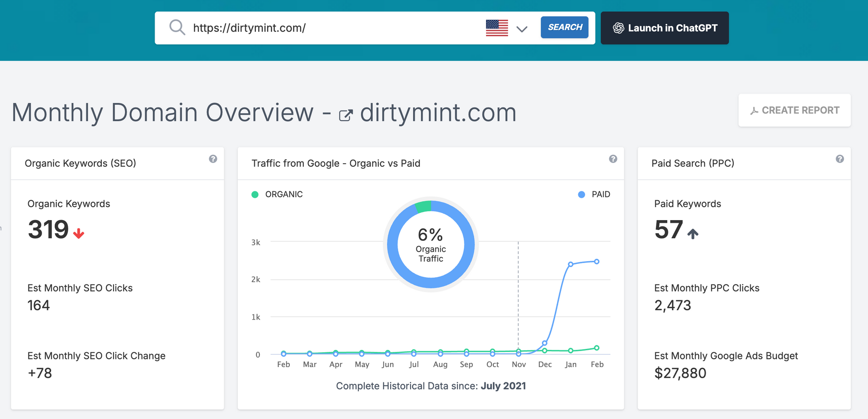Viewport: 868px width, 419px height.
Task: Click the magnifying glass search icon
Action: [177, 28]
